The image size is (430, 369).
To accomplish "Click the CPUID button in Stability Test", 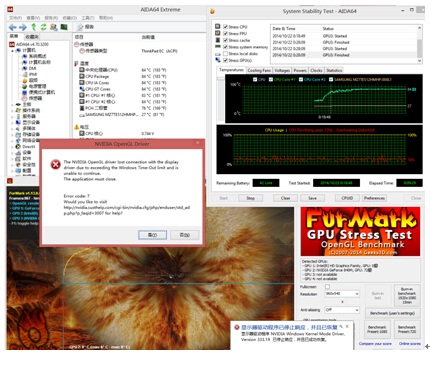I will click(x=347, y=198).
